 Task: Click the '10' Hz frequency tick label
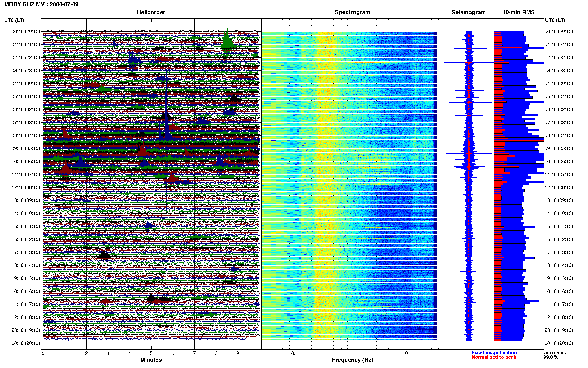(x=405, y=353)
